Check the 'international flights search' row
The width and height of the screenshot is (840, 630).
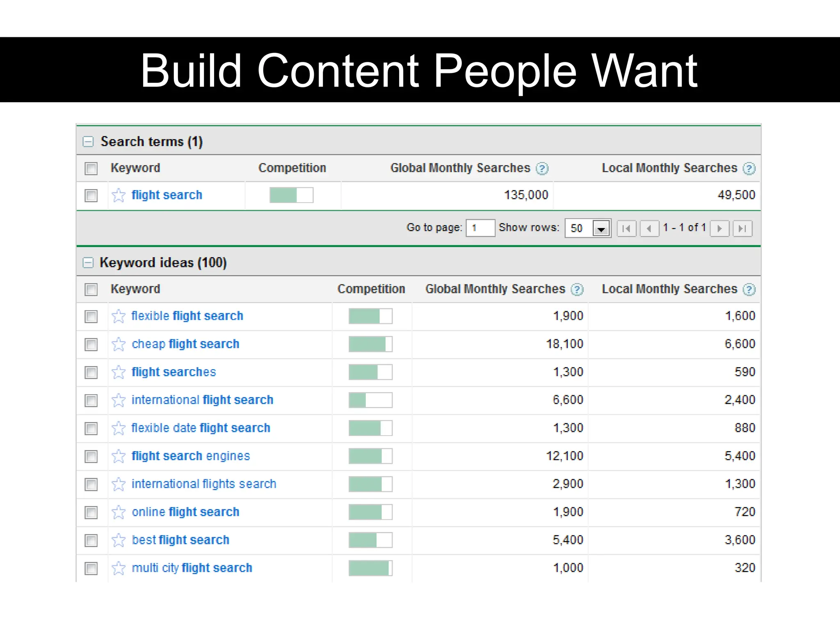(x=91, y=484)
